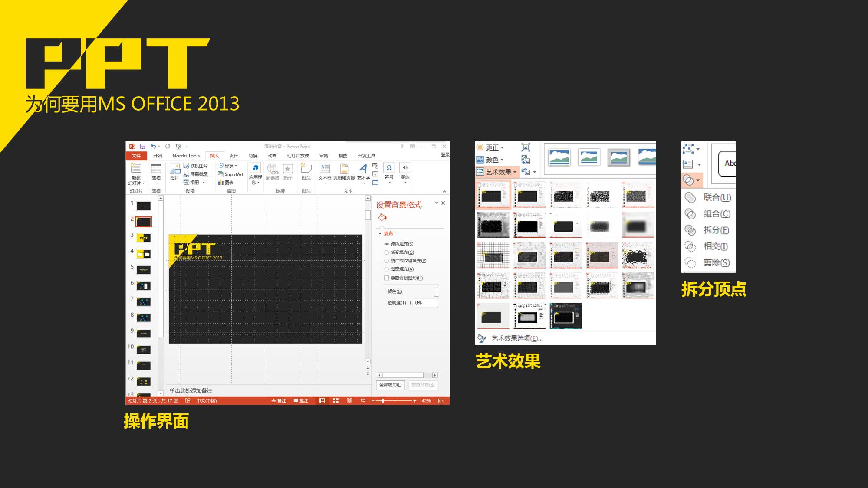
Task: Check 隐藏背景图形(H) checkbox
Action: [386, 278]
